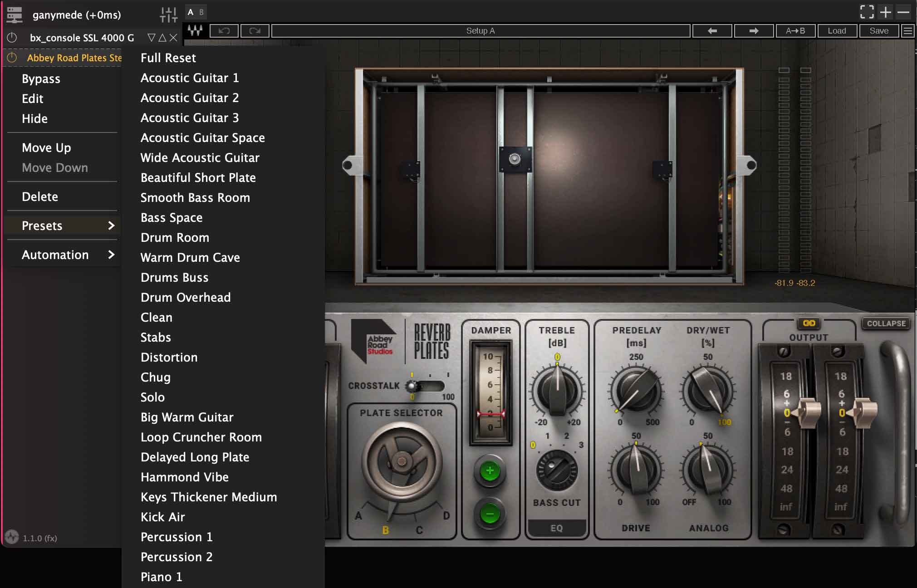Screen dimensions: 917x588
Task: Select the Drum Room preset
Action: (174, 237)
